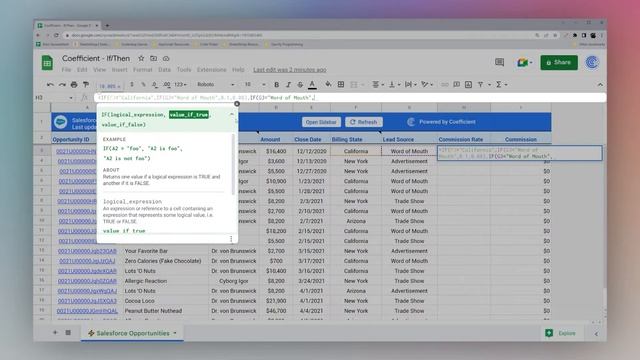Screen dimensions: 640x360
Task: Click the Print icon
Action: tap(74, 84)
